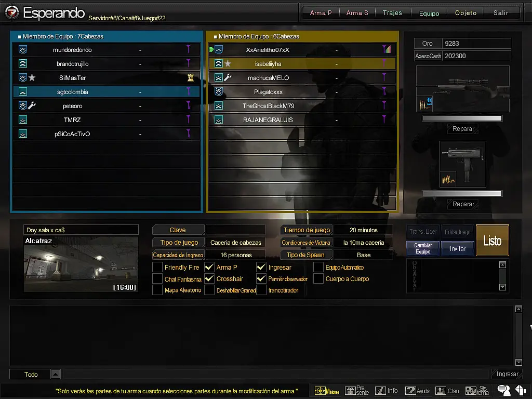
Task: Click the wrench icon beside machucaMELO
Action: [x=228, y=78]
